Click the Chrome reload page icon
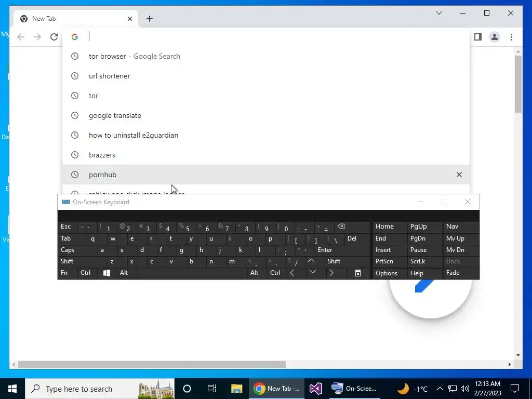Viewport: 532px width, 399px height. tap(54, 37)
